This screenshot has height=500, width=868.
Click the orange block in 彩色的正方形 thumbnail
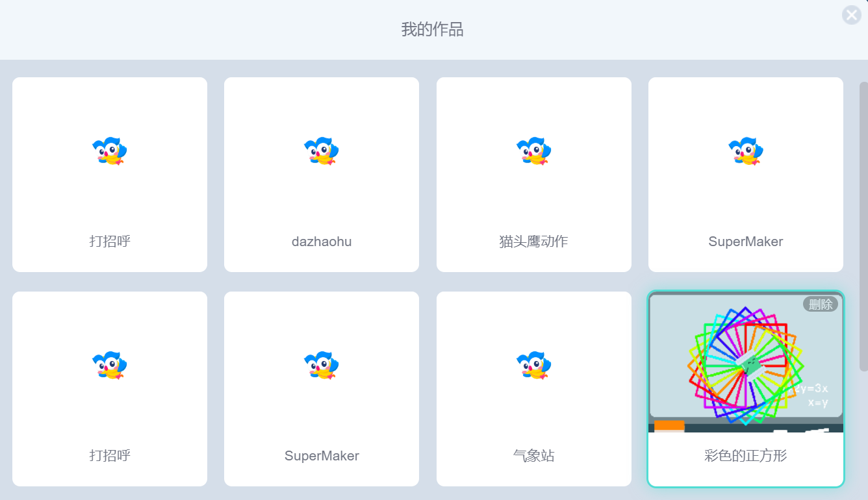click(669, 426)
